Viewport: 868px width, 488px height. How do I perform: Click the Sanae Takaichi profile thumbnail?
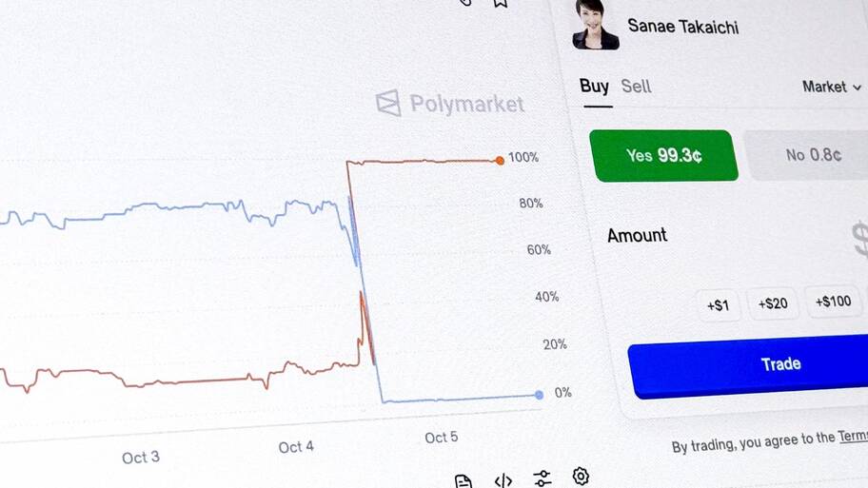coord(596,24)
